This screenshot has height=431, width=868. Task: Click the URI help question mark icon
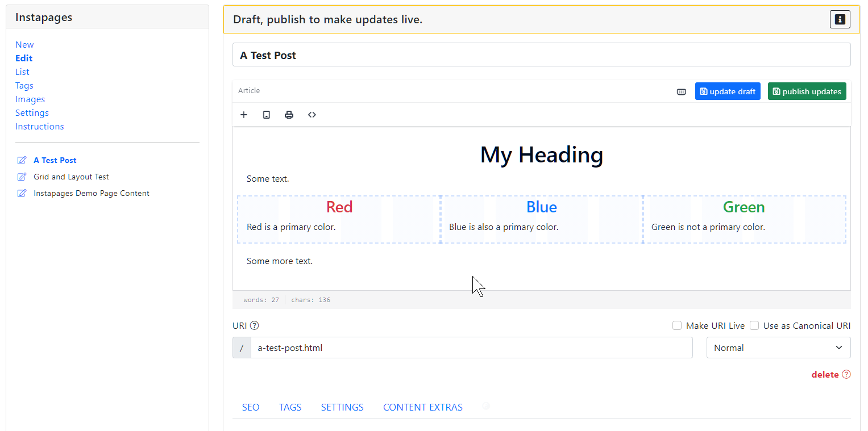[255, 325]
